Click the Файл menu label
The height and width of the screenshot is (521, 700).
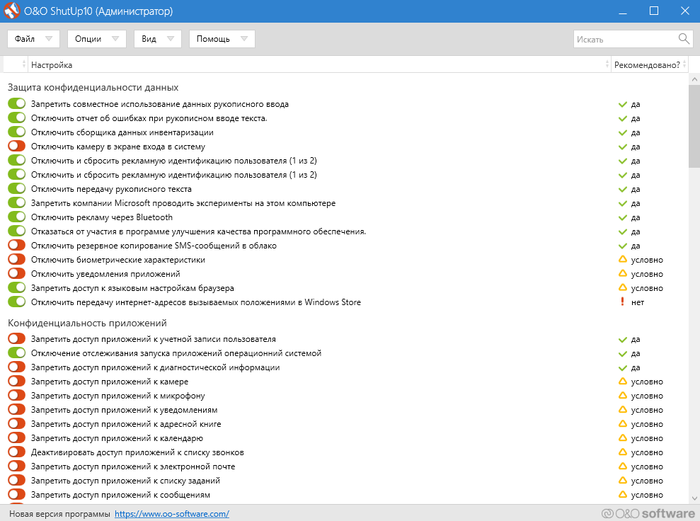[x=25, y=39]
